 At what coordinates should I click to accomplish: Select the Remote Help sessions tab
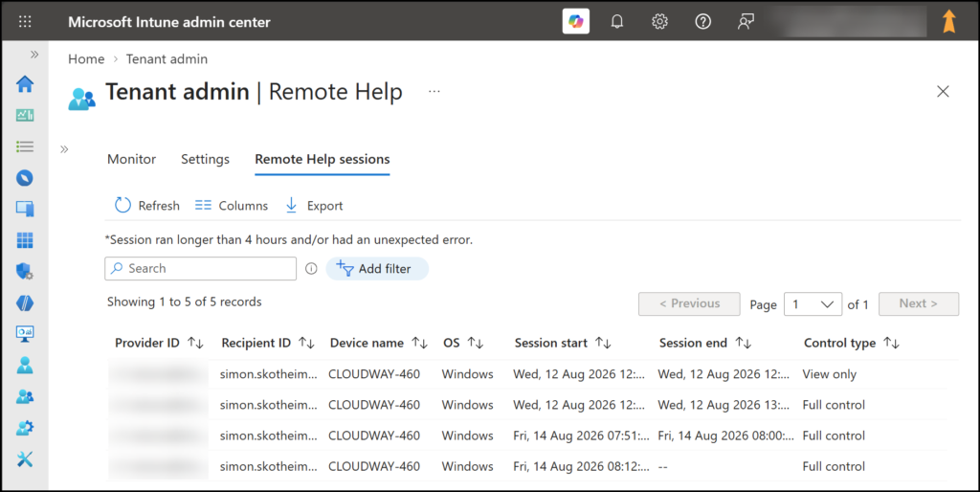pyautogui.click(x=323, y=160)
